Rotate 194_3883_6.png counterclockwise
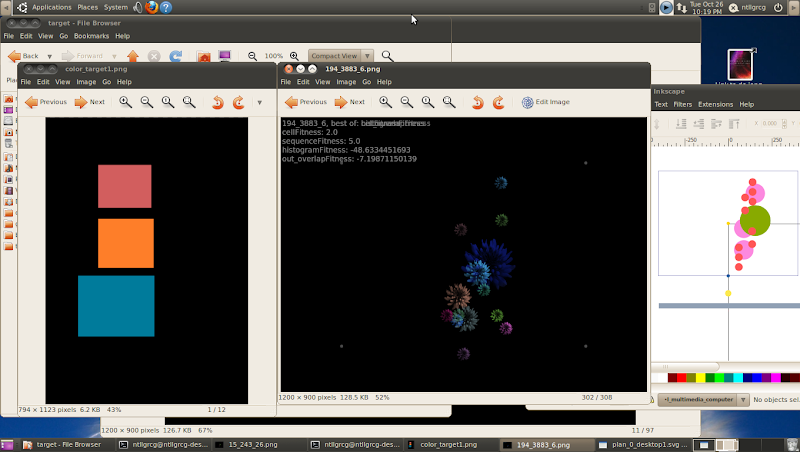Screen dimensions: 800x452 tap(478, 102)
